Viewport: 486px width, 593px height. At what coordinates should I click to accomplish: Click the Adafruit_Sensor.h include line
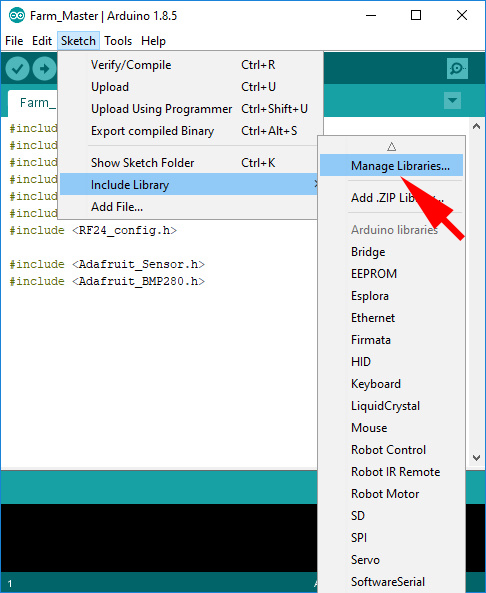click(107, 264)
